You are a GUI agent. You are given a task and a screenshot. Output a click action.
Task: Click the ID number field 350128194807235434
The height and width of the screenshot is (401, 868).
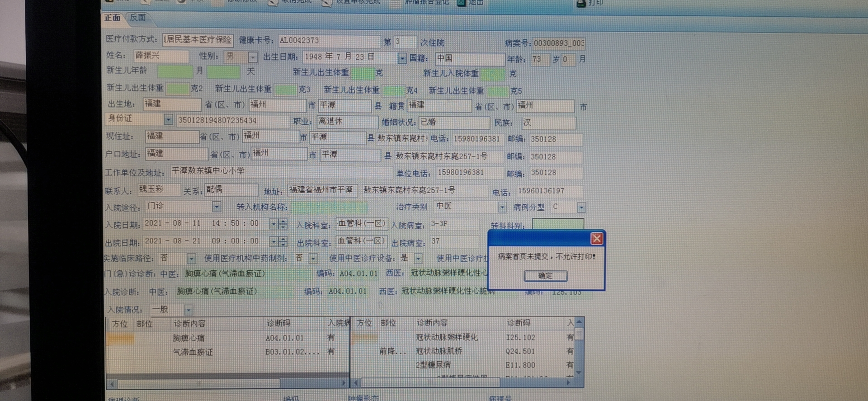[233, 121]
